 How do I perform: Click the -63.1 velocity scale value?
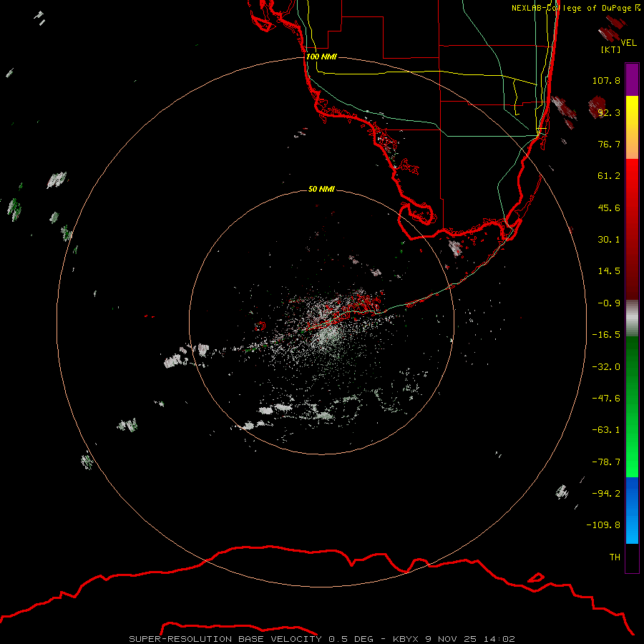click(x=606, y=430)
